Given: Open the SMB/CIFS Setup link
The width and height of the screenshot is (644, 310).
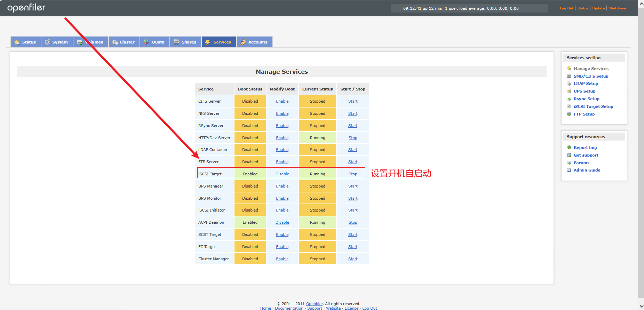Looking at the screenshot, I should pyautogui.click(x=591, y=76).
